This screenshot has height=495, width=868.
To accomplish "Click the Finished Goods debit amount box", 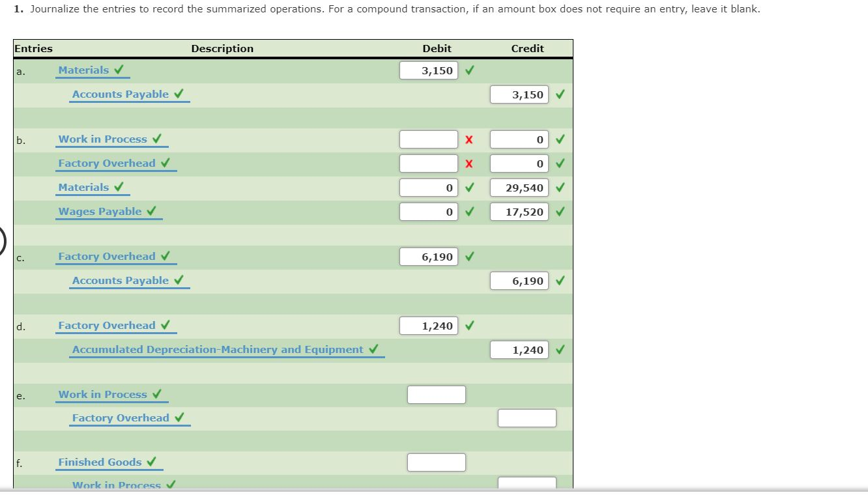I will (436, 462).
